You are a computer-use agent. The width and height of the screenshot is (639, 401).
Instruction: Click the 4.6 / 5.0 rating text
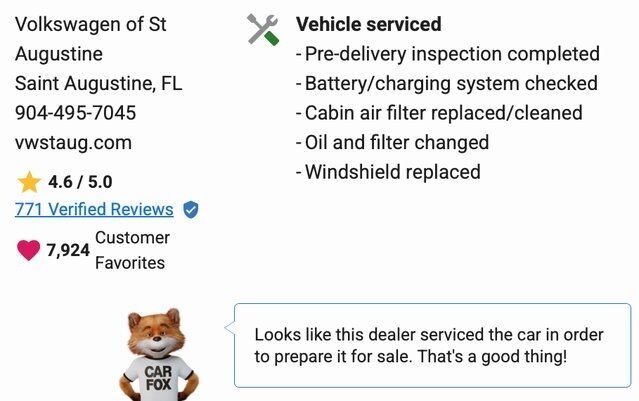80,182
